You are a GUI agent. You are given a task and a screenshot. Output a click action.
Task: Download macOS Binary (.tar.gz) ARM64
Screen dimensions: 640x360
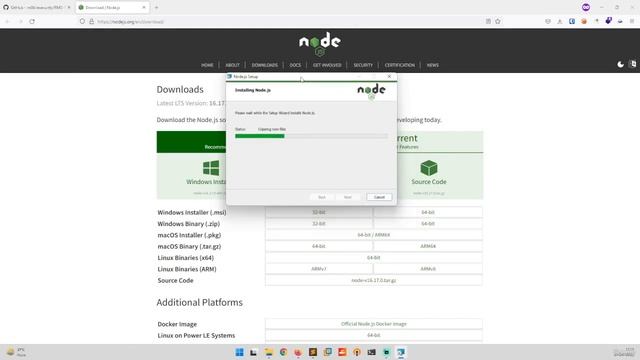[x=428, y=247]
